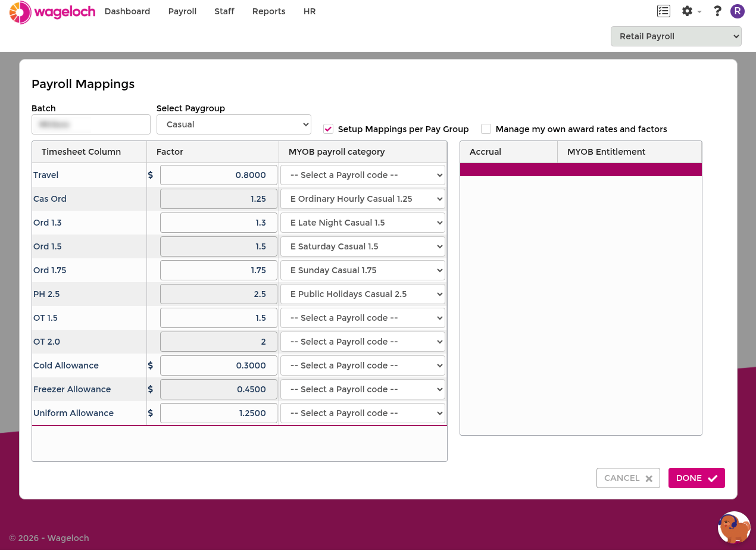Open the Wageloch logo home link
This screenshot has width=756, height=550.
pyautogui.click(x=52, y=12)
